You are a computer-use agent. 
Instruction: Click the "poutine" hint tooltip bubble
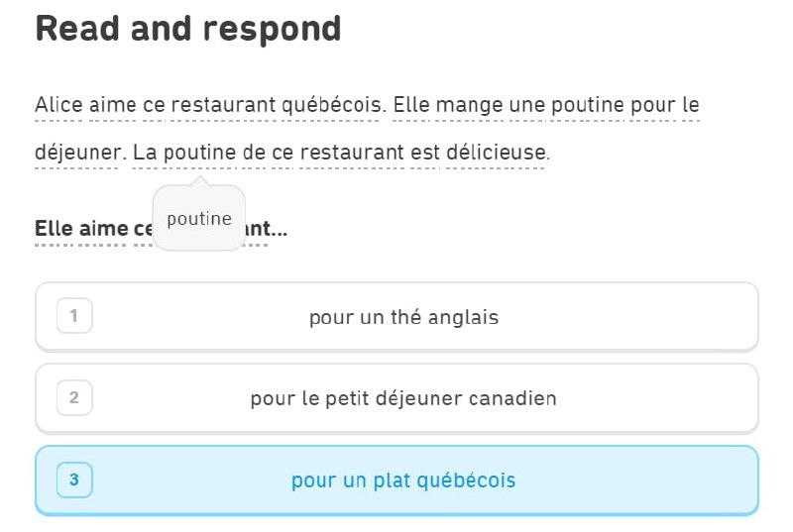(x=199, y=219)
